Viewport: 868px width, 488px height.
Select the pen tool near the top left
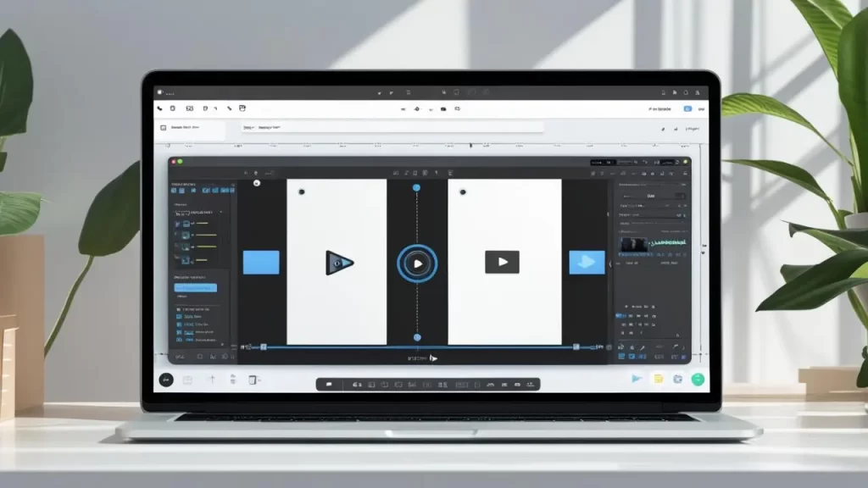click(159, 108)
